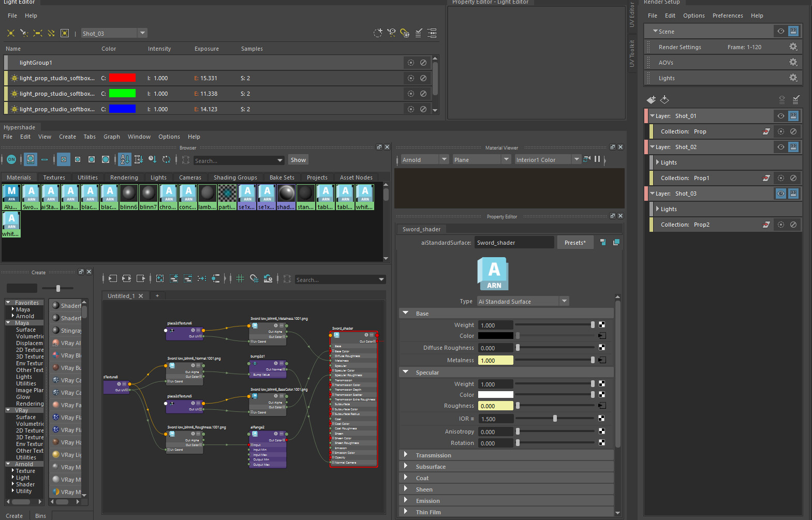
Task: Toggle the Scene visibility eye
Action: point(780,32)
